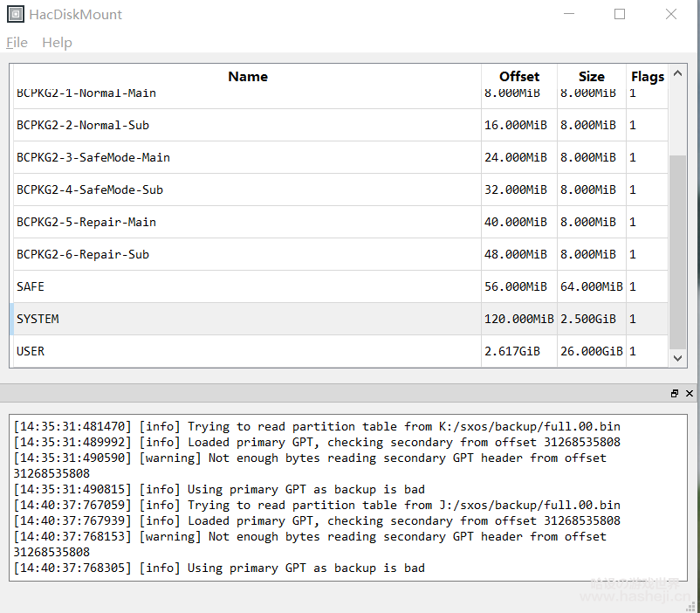The image size is (700, 613).
Task: Click the partition list vertical scrollbar thumb
Action: [x=677, y=252]
